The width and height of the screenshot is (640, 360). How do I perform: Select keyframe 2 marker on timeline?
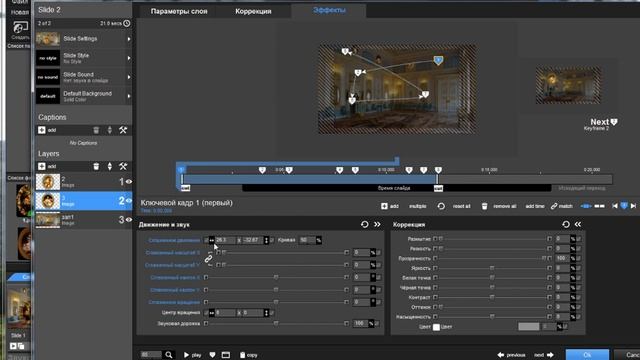point(262,170)
